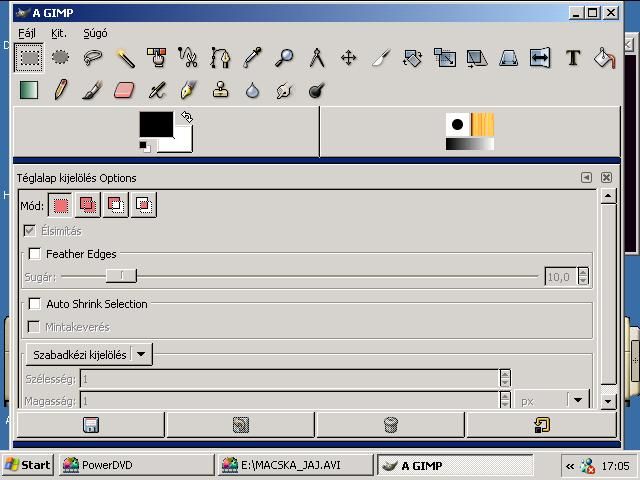Swap foreground and background colors arrow

pos(187,117)
